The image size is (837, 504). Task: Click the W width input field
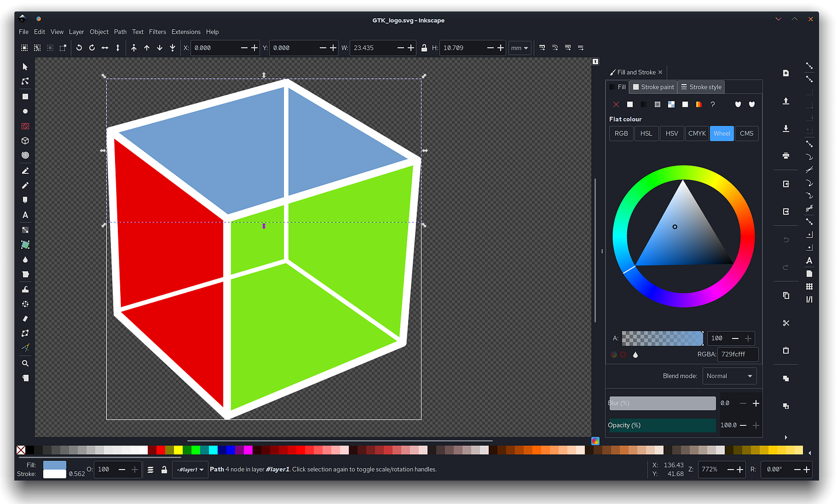click(373, 48)
